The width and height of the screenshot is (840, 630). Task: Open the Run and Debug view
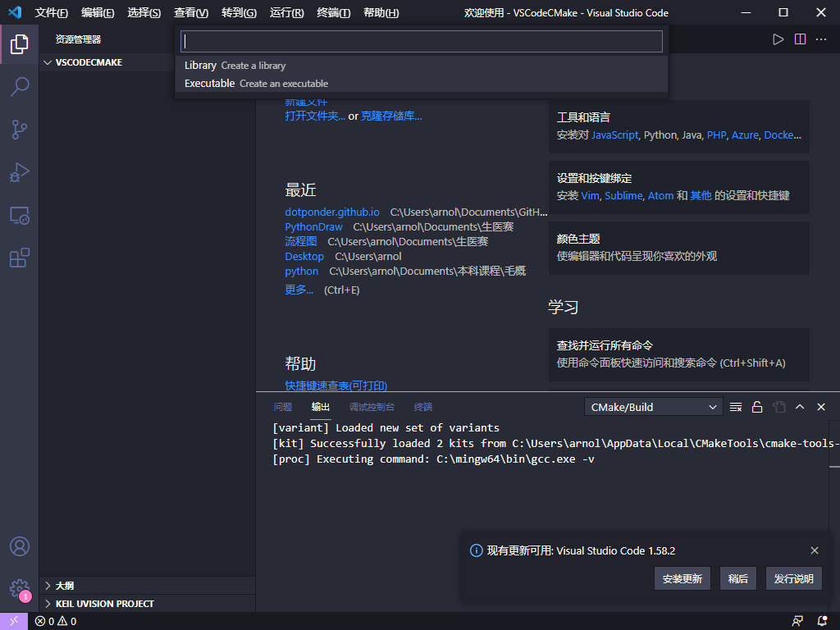pos(20,172)
